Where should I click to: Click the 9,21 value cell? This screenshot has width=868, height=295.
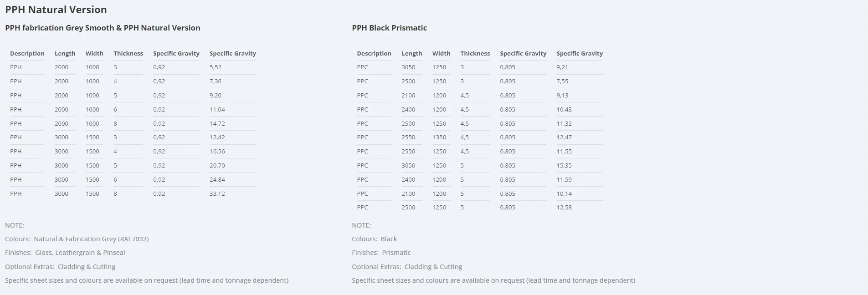[562, 67]
